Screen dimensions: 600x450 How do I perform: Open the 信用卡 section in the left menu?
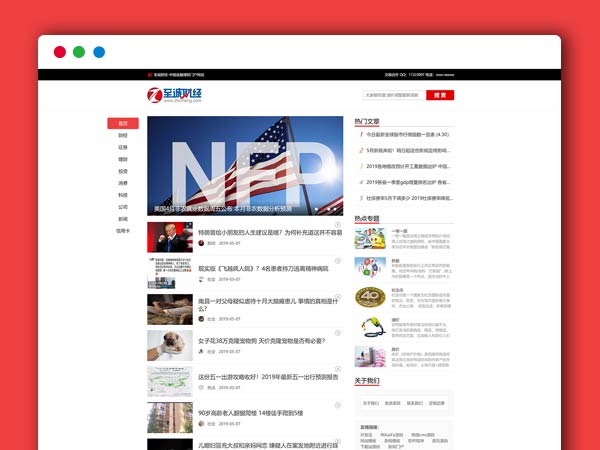tap(123, 231)
